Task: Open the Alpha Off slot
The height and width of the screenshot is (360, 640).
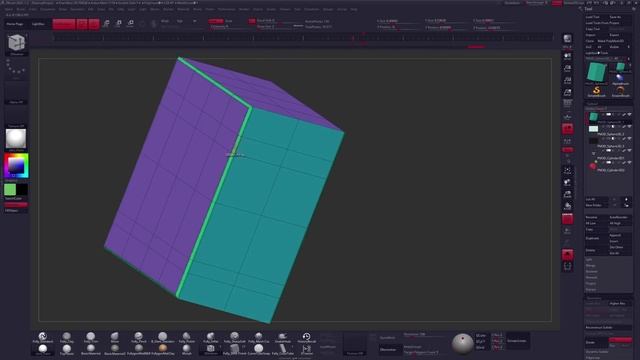Action: tap(16, 93)
